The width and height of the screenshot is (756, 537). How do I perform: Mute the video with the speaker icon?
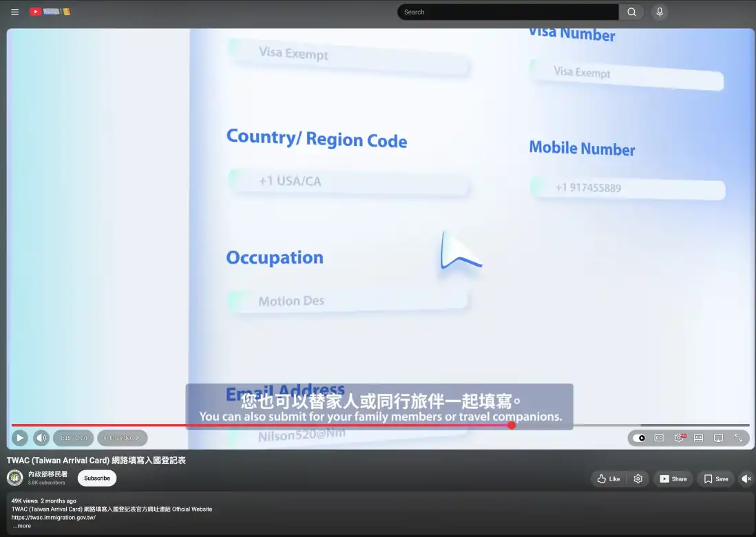pos(41,438)
